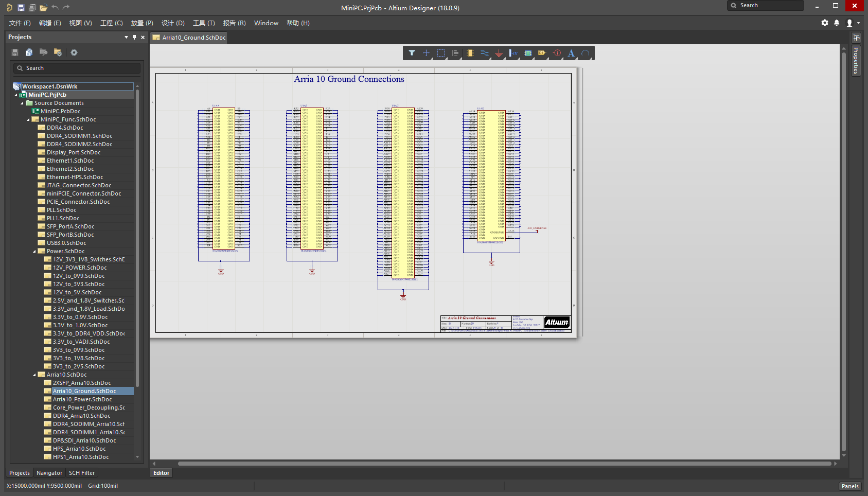Click the Editor tab below the schematic
This screenshot has height=496, width=868.
pos(161,473)
